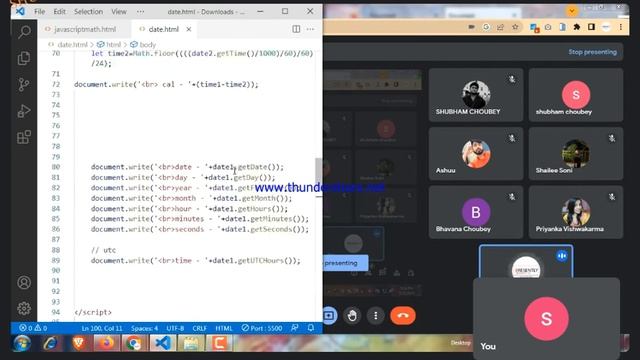Open the notifications bell in the status bar
640x360 pixels.
click(311, 328)
